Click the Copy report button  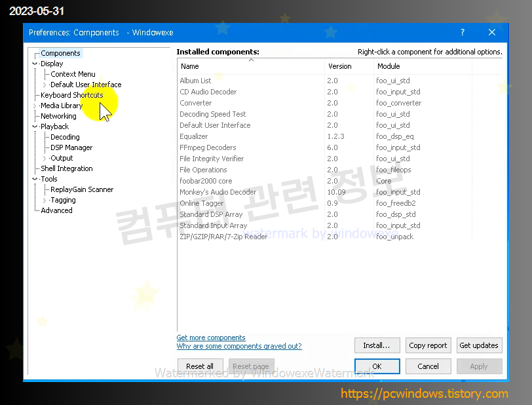pyautogui.click(x=428, y=345)
